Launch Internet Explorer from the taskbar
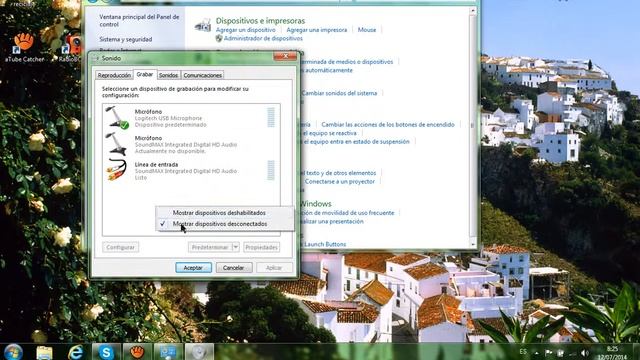 [76, 352]
